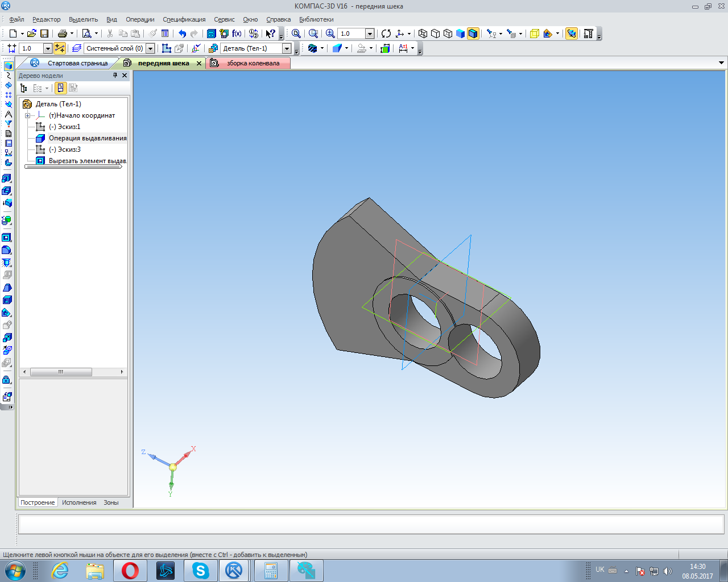Open the Операции menu
The width and height of the screenshot is (728, 582).
tap(140, 19)
